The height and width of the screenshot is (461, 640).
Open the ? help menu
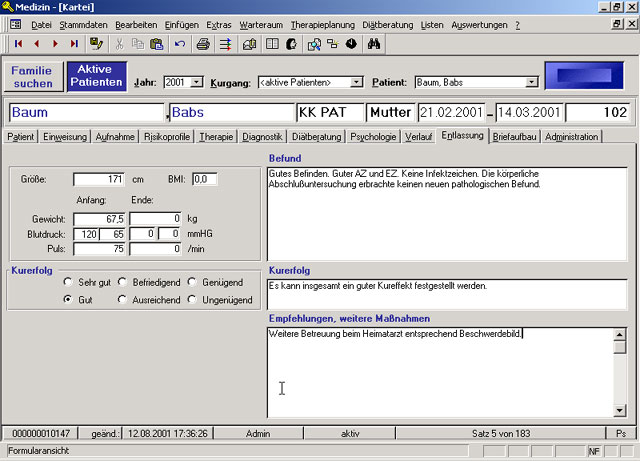pyautogui.click(x=518, y=25)
